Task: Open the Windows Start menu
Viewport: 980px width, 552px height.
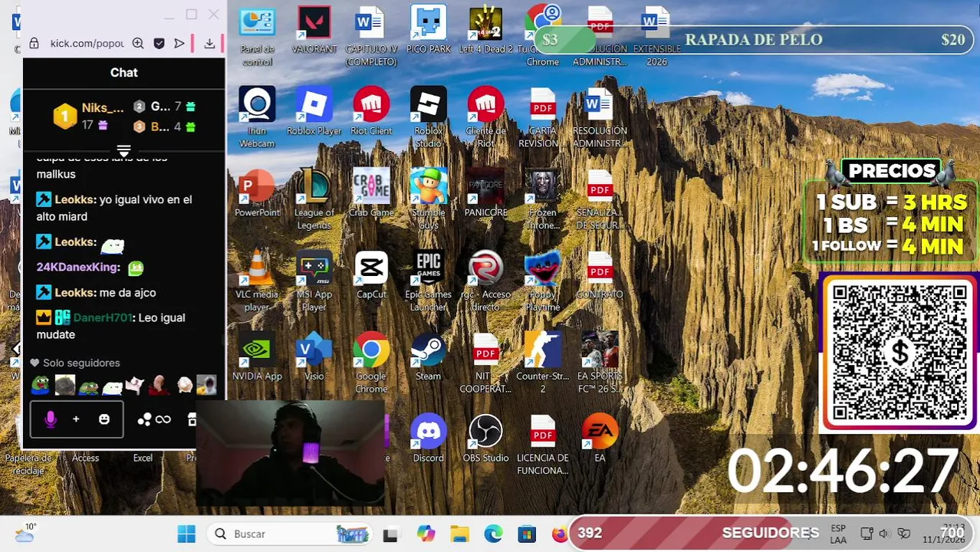Action: point(186,534)
